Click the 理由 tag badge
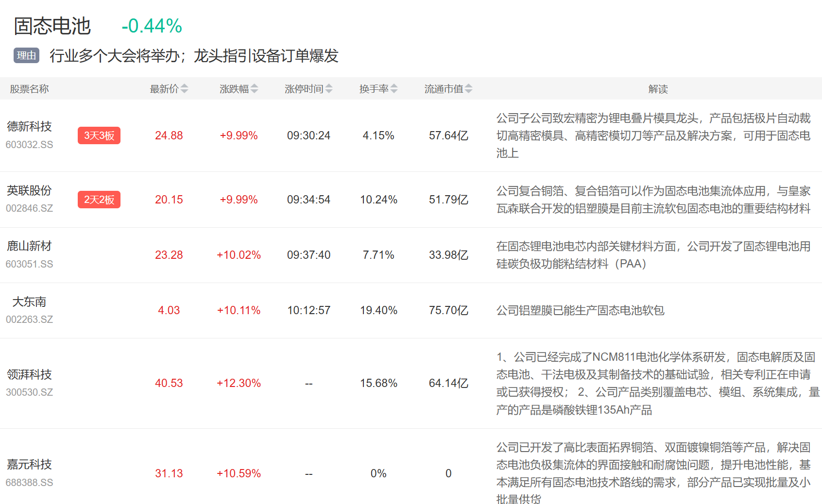The height and width of the screenshot is (504, 822). coord(26,55)
